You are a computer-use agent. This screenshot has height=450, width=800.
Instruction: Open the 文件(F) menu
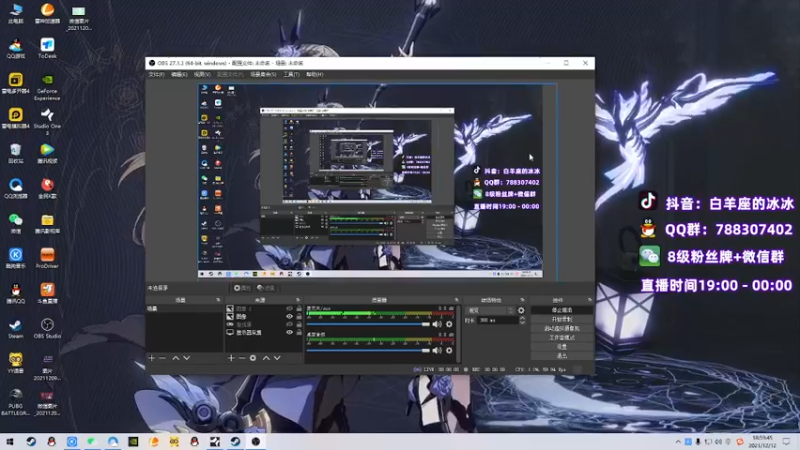[156, 74]
